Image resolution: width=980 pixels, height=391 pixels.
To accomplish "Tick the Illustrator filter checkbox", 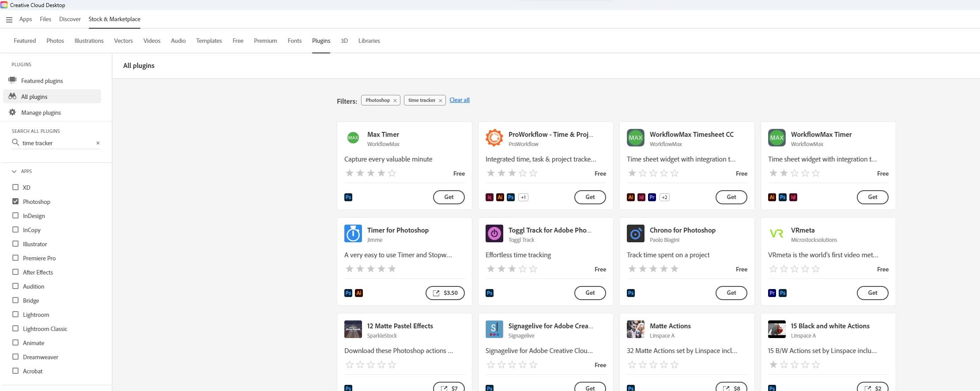I will [15, 244].
